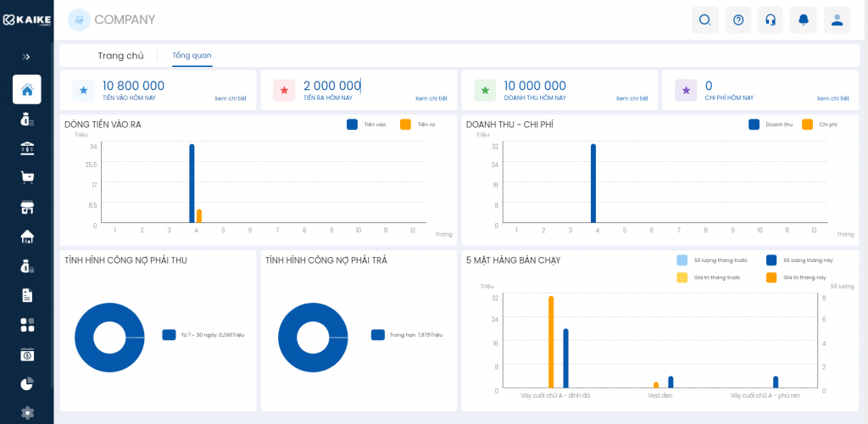This screenshot has width=868, height=424.
Task: Open the Home dashboard sidebar icon
Action: [26, 89]
